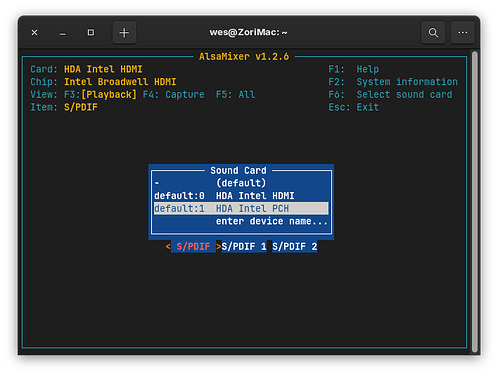This screenshot has height=375, width=498.
Task: Select the S/PDIF 2 control
Action: tap(295, 247)
